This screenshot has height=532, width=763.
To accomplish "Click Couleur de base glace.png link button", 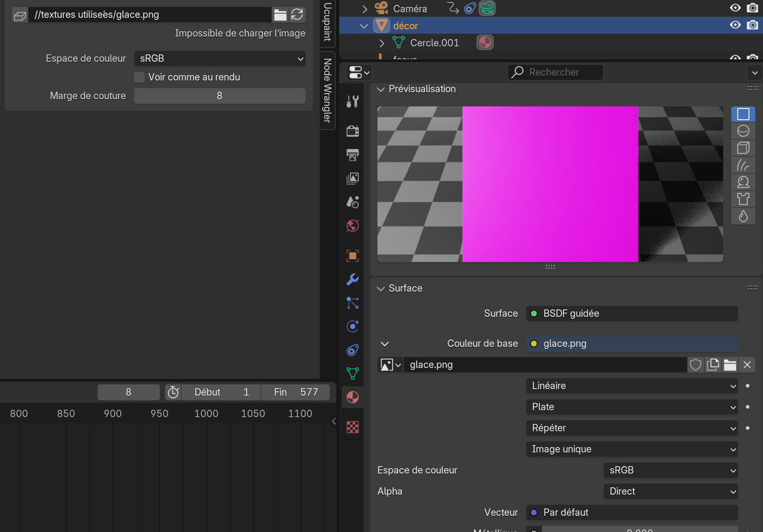I will tap(632, 344).
